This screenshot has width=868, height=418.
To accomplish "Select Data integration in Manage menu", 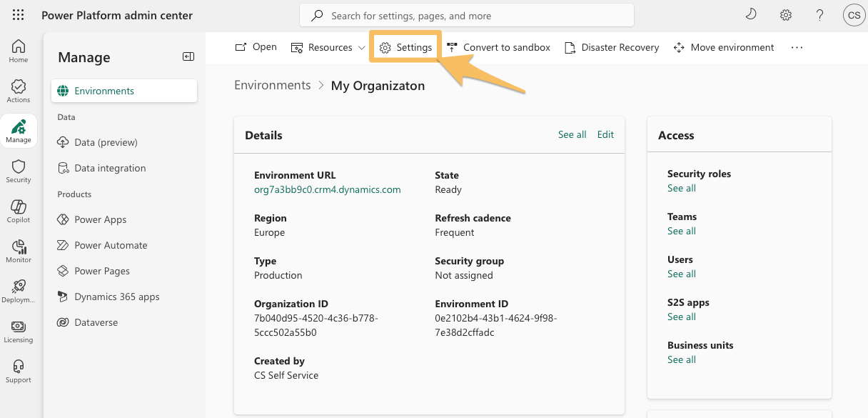I will [110, 168].
